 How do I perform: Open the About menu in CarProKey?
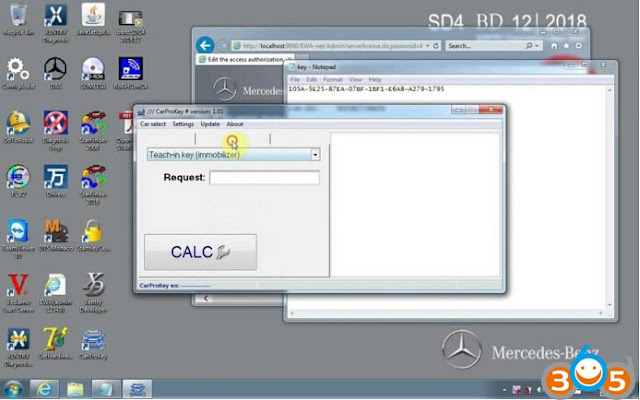pyautogui.click(x=235, y=124)
